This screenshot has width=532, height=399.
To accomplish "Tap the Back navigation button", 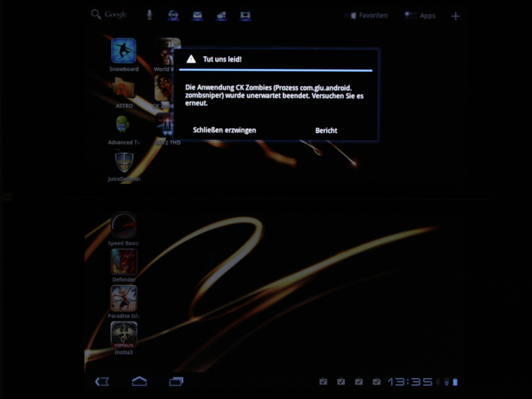I will (102, 382).
